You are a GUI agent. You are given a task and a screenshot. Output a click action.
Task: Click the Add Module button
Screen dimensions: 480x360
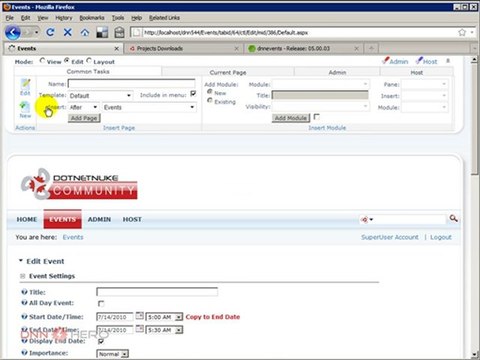(x=291, y=118)
